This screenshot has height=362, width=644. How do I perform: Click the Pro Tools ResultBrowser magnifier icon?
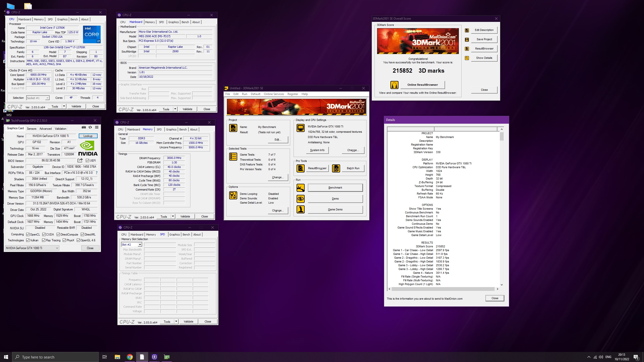[x=301, y=168]
